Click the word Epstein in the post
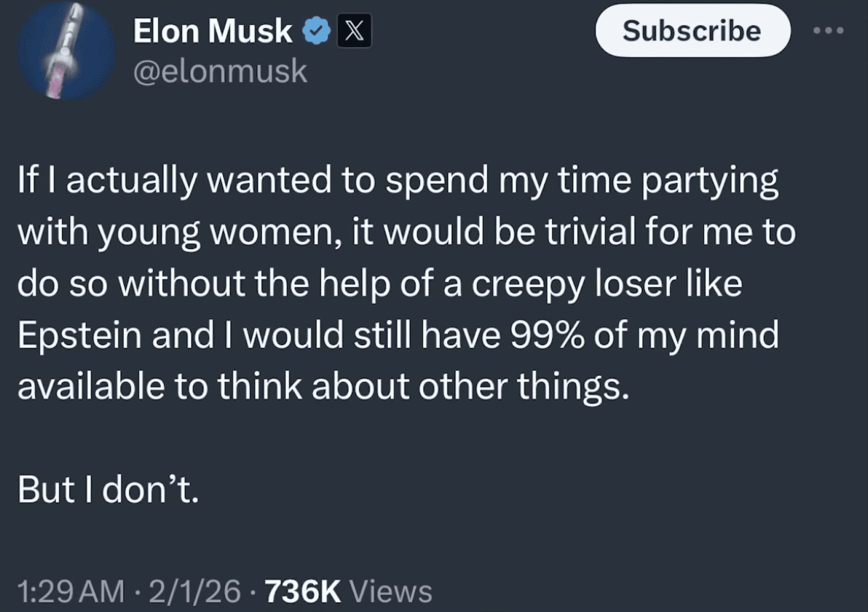This screenshot has height=612, width=868. tap(79, 335)
